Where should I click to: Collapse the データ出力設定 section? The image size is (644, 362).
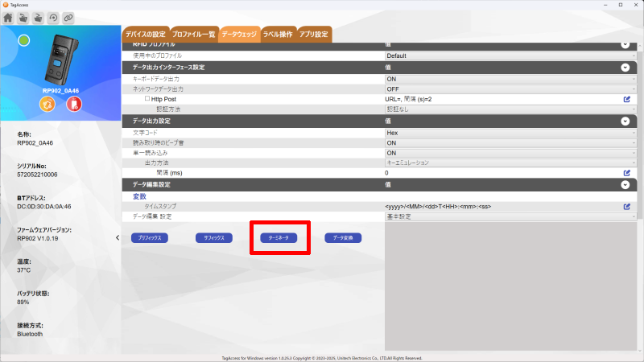(625, 121)
